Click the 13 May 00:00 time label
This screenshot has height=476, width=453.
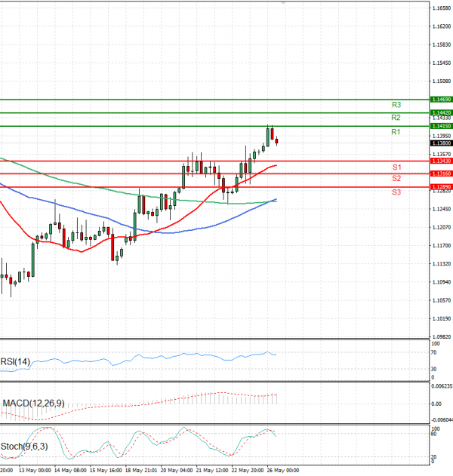[35, 471]
